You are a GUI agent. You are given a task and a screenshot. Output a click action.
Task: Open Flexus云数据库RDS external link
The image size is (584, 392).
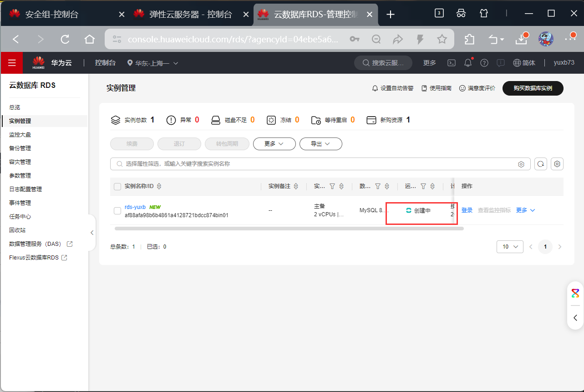pos(38,257)
